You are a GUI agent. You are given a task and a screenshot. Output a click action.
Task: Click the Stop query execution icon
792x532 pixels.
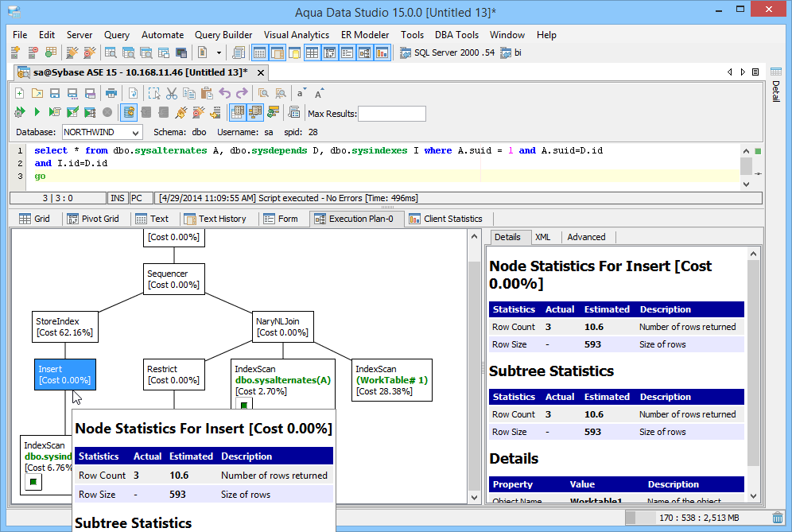[106, 112]
